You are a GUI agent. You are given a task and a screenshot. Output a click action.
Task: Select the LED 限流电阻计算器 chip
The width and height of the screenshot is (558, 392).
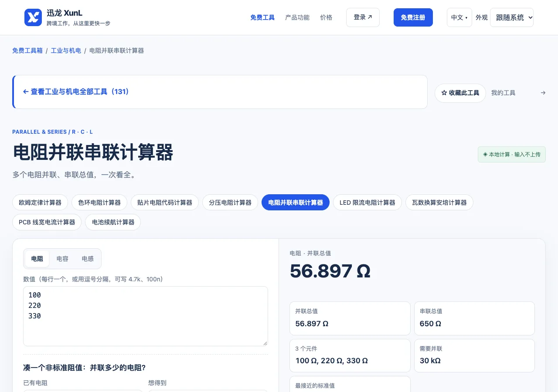click(x=367, y=203)
